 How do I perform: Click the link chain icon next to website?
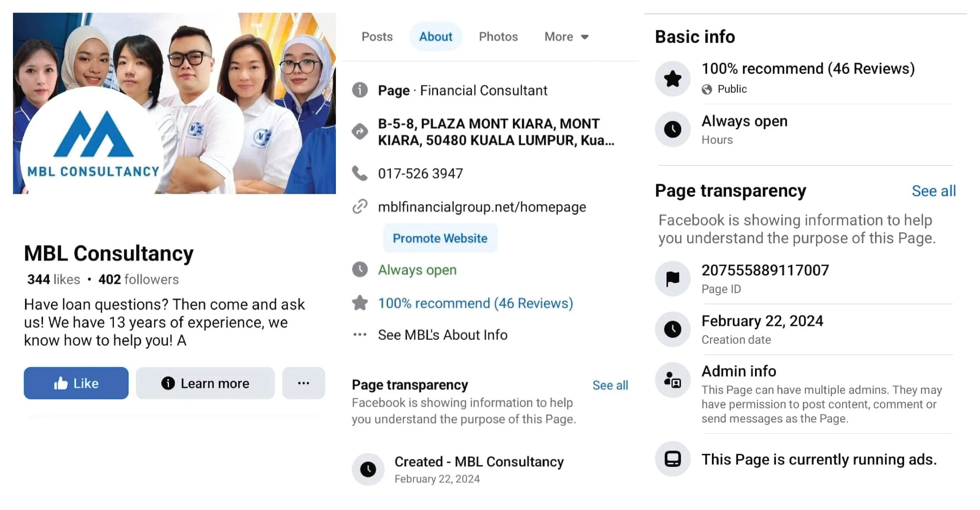coord(359,206)
